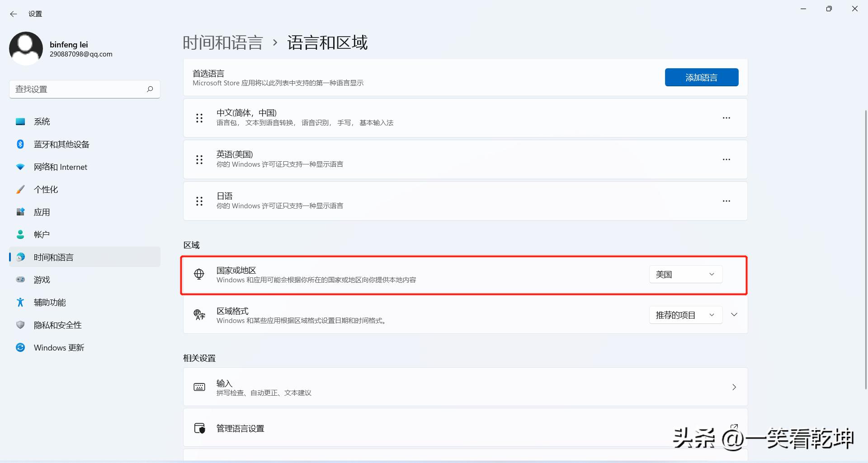Open 隐私和安全性 settings
Viewport: 868px width, 463px height.
(x=57, y=325)
